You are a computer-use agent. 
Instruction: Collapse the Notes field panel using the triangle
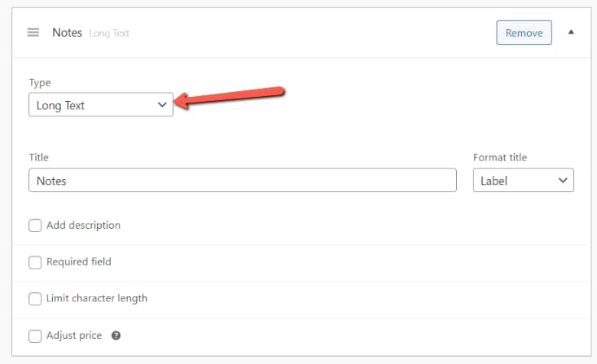pos(570,33)
